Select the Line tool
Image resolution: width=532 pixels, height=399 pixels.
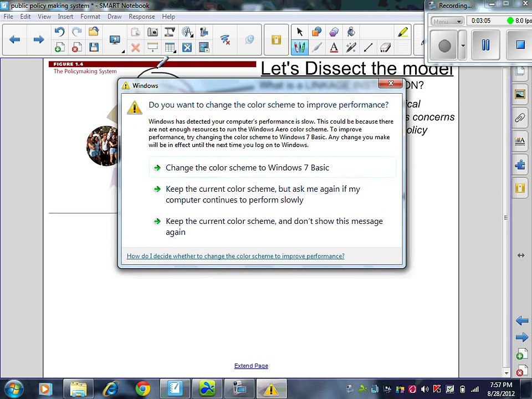tap(368, 47)
